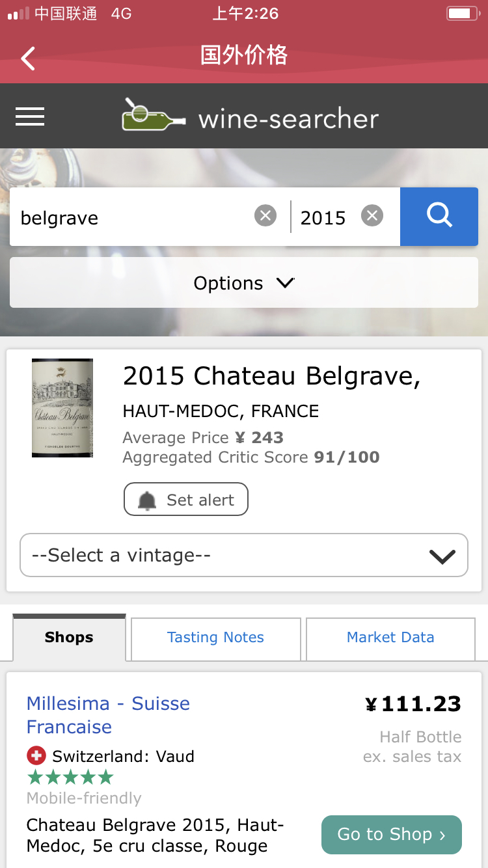488x868 pixels.
Task: Tap the bell icon for alerts
Action: [x=148, y=500]
